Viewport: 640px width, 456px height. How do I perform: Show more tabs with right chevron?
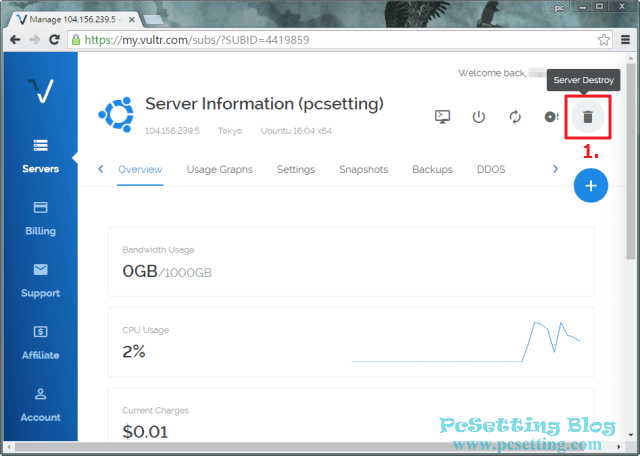[555, 169]
